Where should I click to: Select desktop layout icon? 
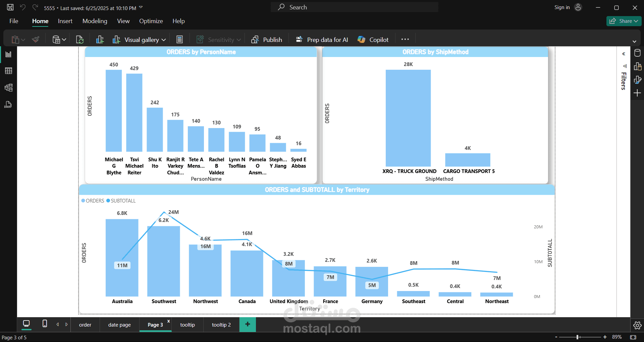(26, 324)
